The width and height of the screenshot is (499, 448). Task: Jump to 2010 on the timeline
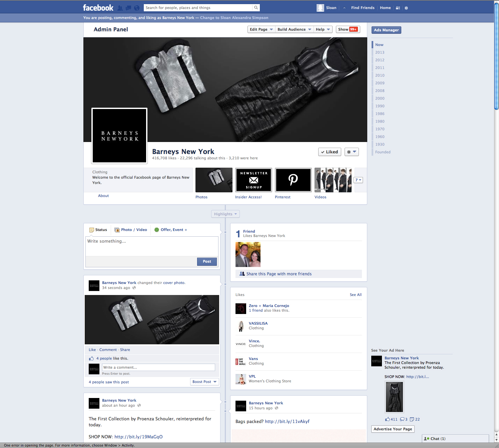click(x=380, y=75)
